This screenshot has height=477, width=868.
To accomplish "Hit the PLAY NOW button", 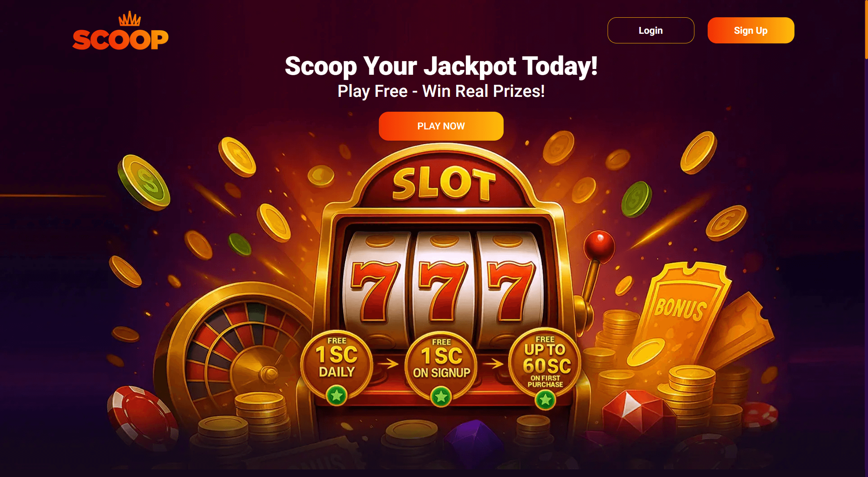I will point(441,126).
